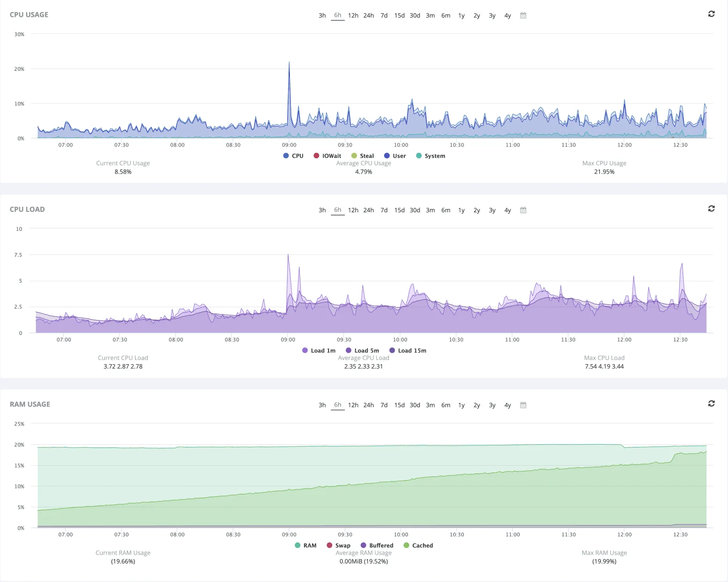This screenshot has width=728, height=582.
Task: Refresh the RAM Usage chart
Action: click(x=711, y=404)
